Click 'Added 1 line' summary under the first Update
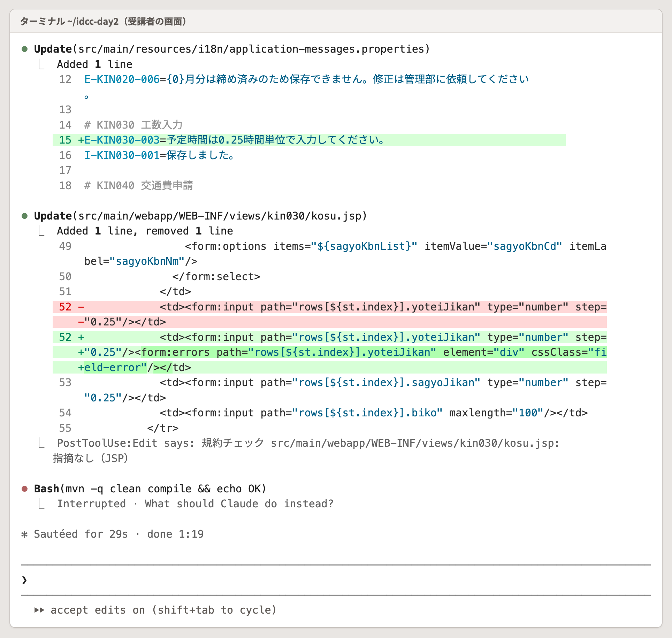The width and height of the screenshot is (672, 638). (x=95, y=64)
